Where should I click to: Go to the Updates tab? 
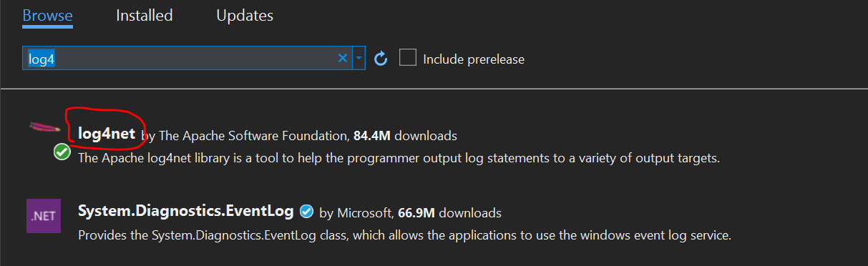[x=245, y=15]
